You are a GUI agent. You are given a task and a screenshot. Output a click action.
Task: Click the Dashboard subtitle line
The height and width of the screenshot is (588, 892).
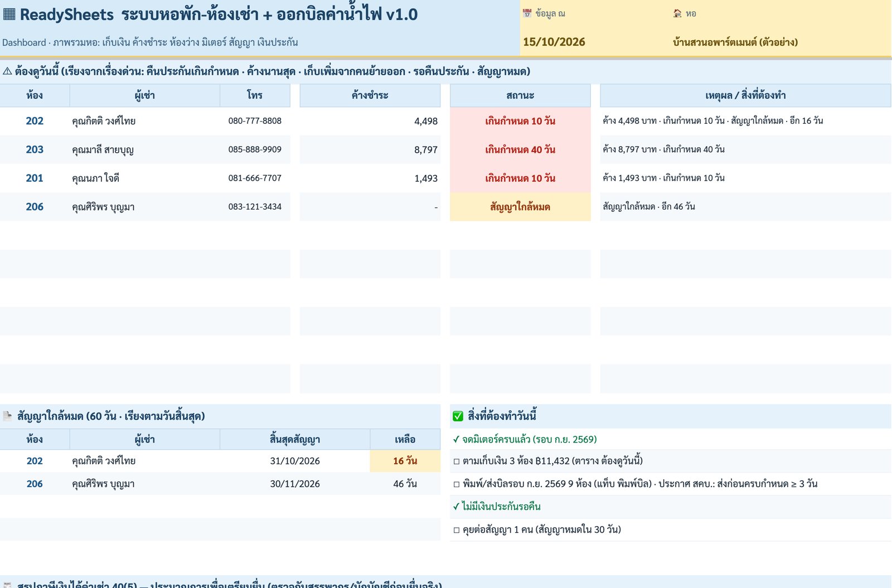tap(150, 42)
